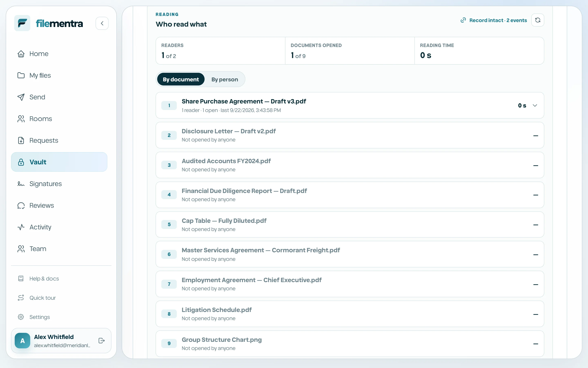Click the Help & docs book icon
This screenshot has height=368, width=588.
(x=21, y=278)
